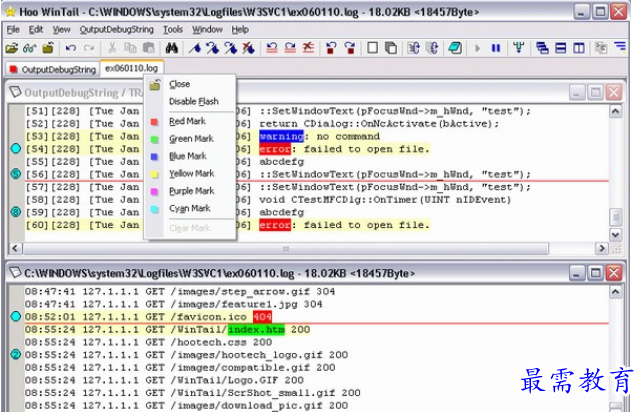Click the open file folder toolbar icon
642x412 pixels.
click(11, 48)
